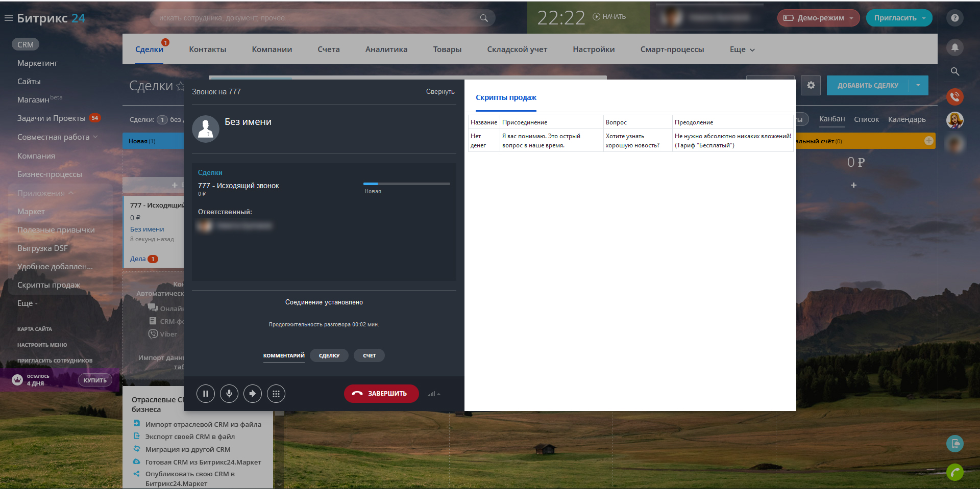Open Скрипты продаж in the left menu
This screenshot has width=980, height=489.
point(48,285)
